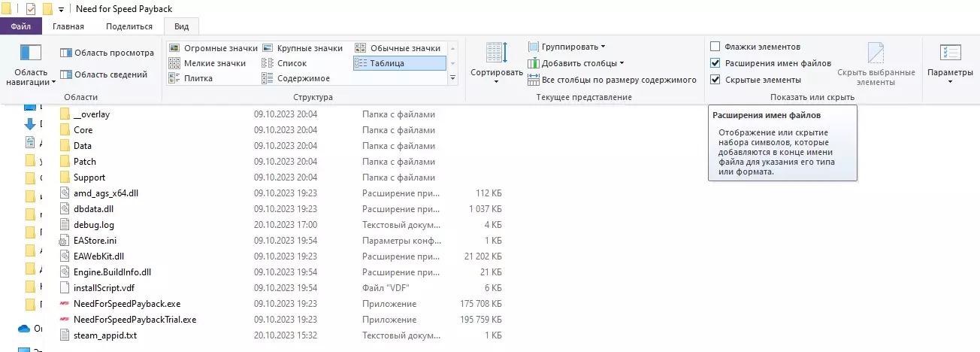The width and height of the screenshot is (980, 352).
Task: Click the date 20.10.2023 15:32
Action: (x=286, y=335)
